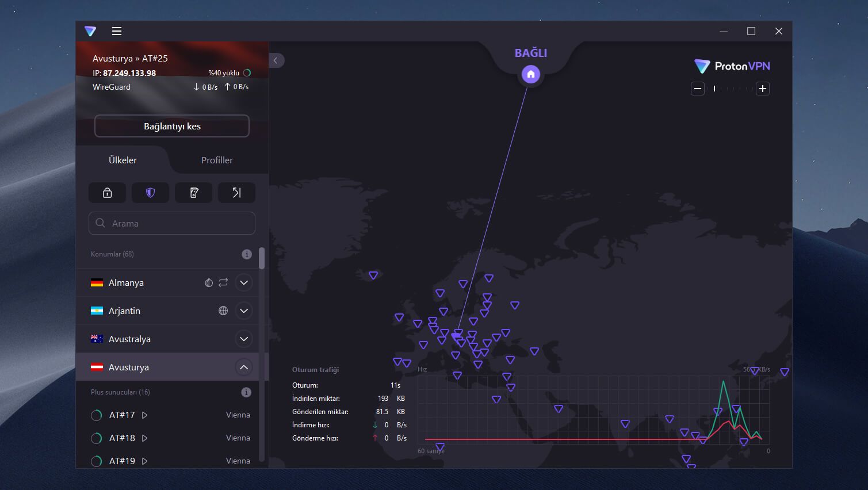Collapse the sidebar with the arrow handle
The height and width of the screenshot is (490, 868).
276,60
